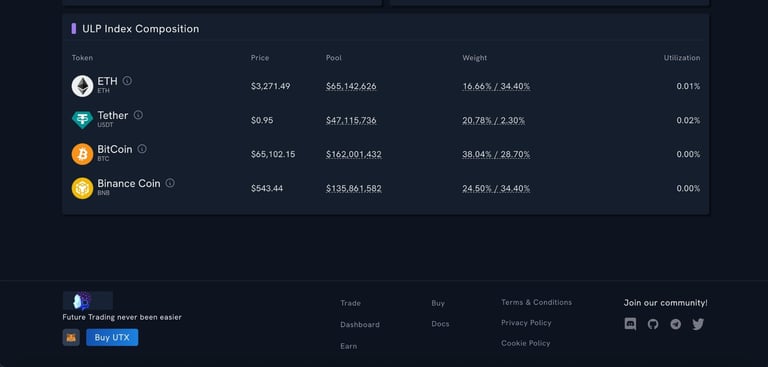This screenshot has height=367, width=768.
Task: Open Terms & Conditions link
Action: pos(536,302)
